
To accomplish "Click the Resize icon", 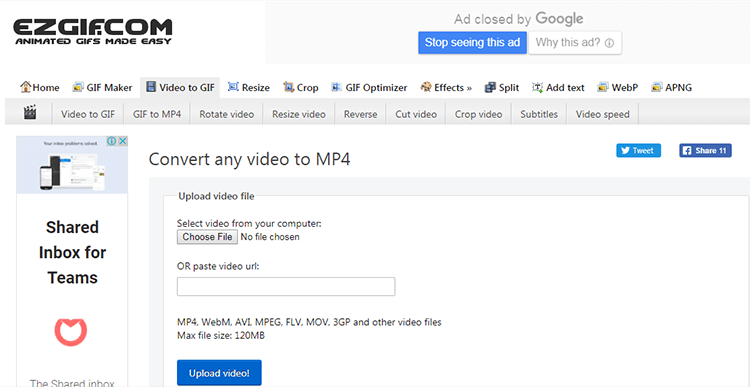I will [233, 87].
